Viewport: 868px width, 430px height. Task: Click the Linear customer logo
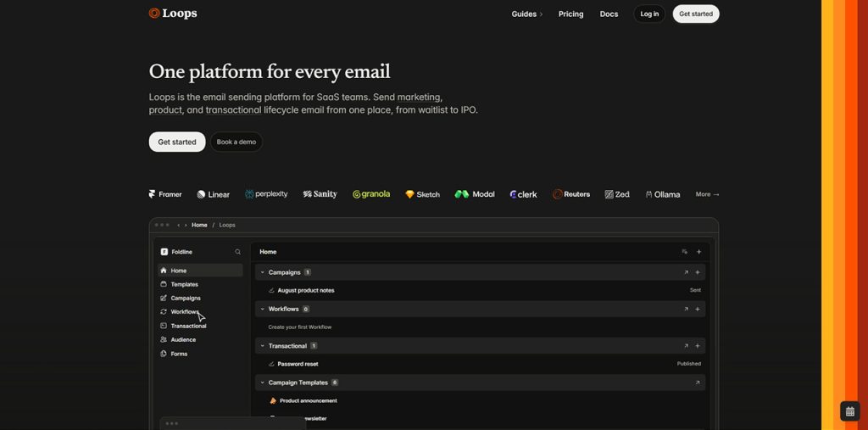click(213, 194)
